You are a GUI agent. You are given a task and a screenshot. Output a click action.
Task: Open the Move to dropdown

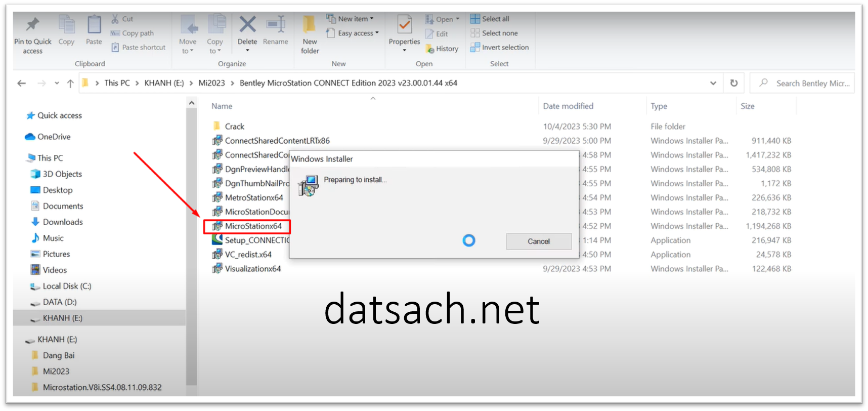188,34
